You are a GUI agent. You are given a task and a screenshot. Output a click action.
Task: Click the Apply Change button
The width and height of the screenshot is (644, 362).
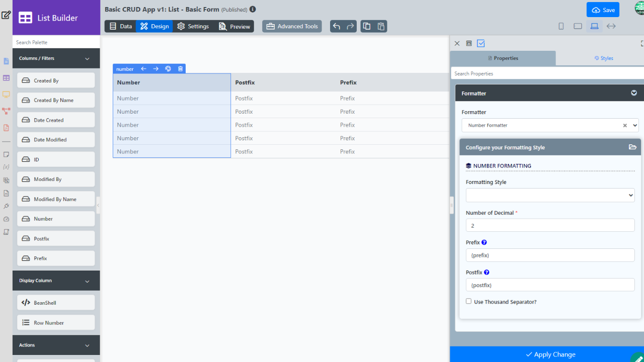tap(550, 354)
